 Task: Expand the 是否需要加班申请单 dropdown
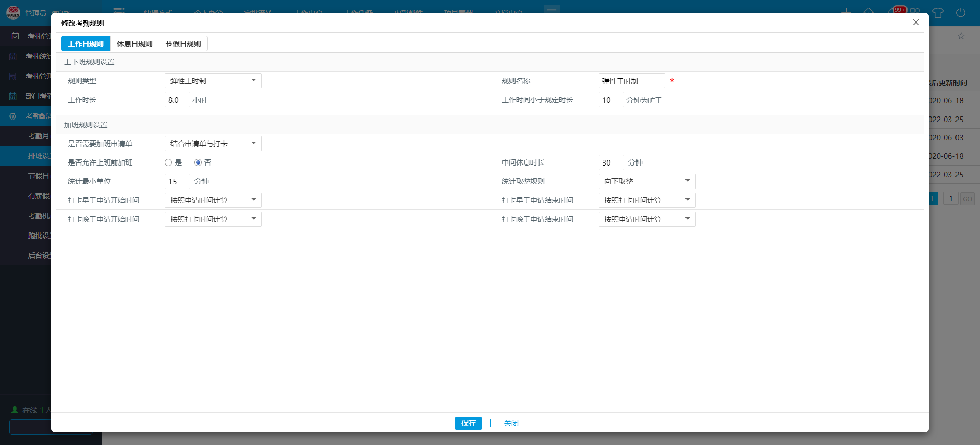click(x=213, y=144)
